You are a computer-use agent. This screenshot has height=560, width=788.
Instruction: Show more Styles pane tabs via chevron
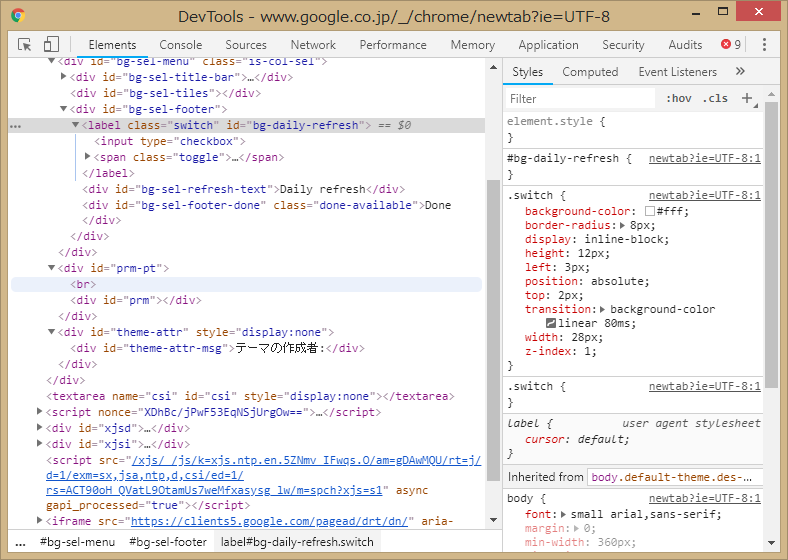[740, 72]
